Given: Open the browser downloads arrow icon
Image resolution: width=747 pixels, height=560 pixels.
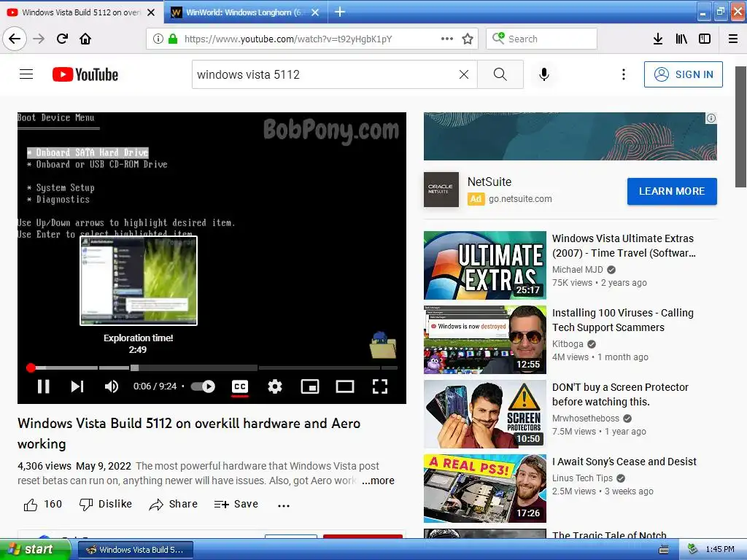Looking at the screenshot, I should pos(658,39).
